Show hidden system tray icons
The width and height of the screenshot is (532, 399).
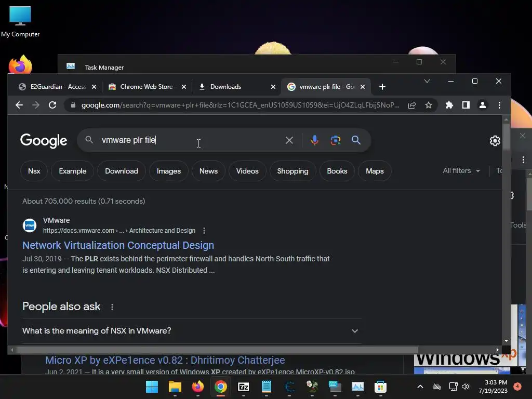point(420,387)
